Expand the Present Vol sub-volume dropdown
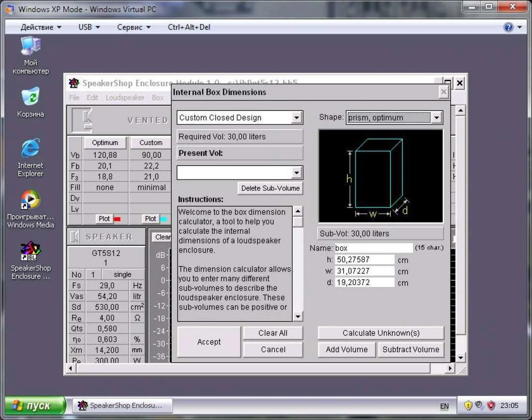532x420 pixels. tap(297, 173)
